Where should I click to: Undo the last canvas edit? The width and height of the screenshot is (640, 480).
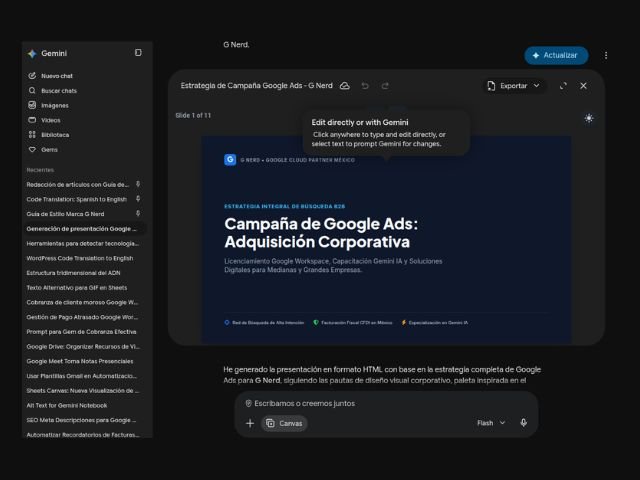(365, 86)
